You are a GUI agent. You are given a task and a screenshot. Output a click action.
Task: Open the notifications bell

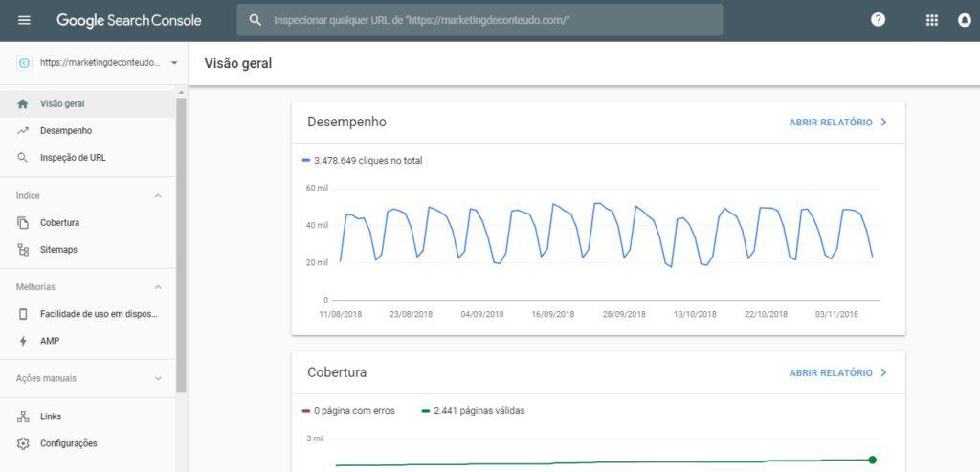click(x=965, y=20)
